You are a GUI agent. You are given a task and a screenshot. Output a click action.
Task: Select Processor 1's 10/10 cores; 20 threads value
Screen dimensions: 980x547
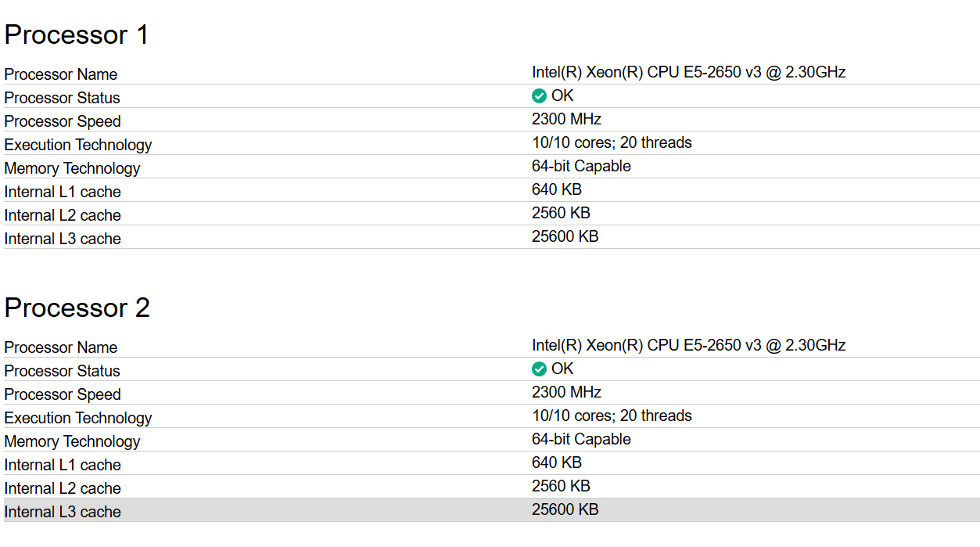tap(612, 142)
